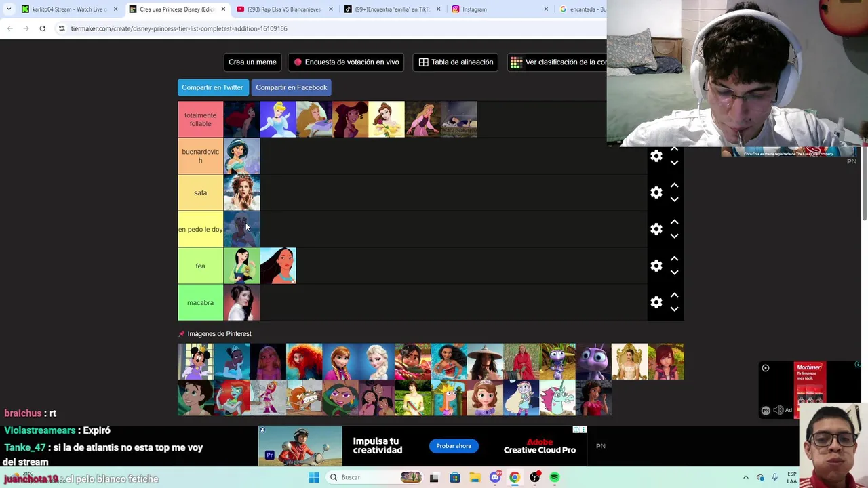This screenshot has width=868, height=488.
Task: Move en pedo le doy row down
Action: (x=674, y=236)
